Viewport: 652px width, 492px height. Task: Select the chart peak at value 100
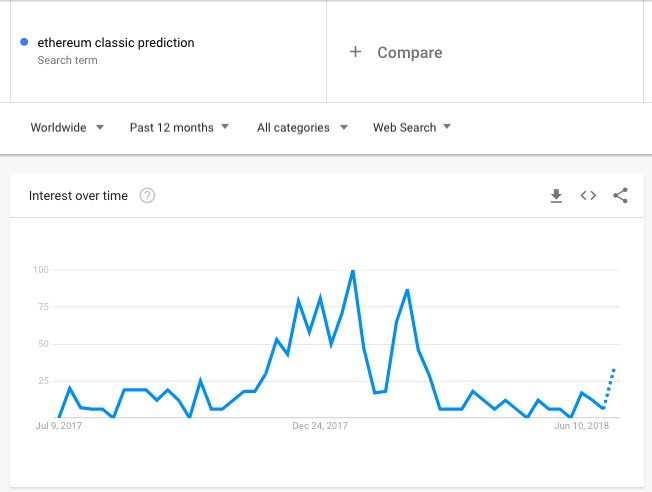coord(353,271)
